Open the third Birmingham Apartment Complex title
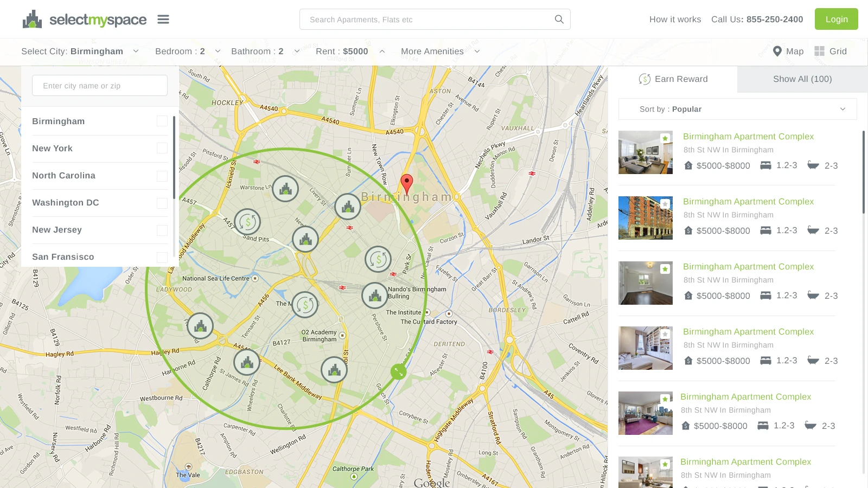The height and width of the screenshot is (488, 868). point(749,267)
